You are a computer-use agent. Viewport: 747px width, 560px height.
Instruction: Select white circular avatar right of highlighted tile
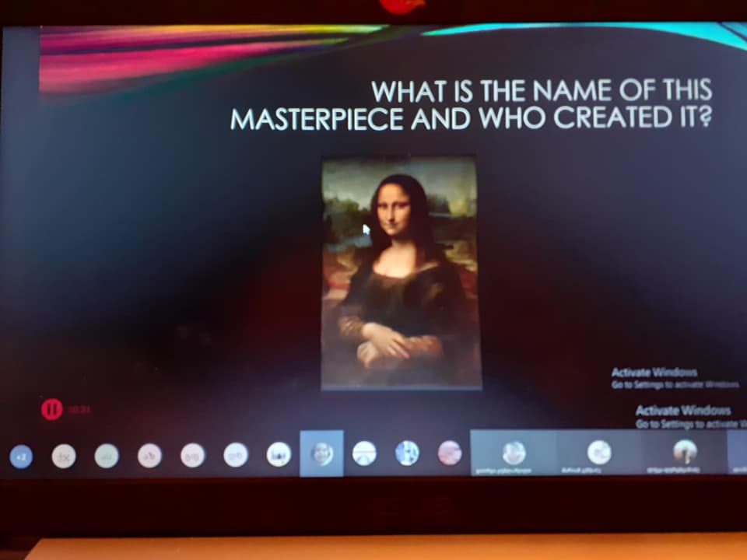364,453
